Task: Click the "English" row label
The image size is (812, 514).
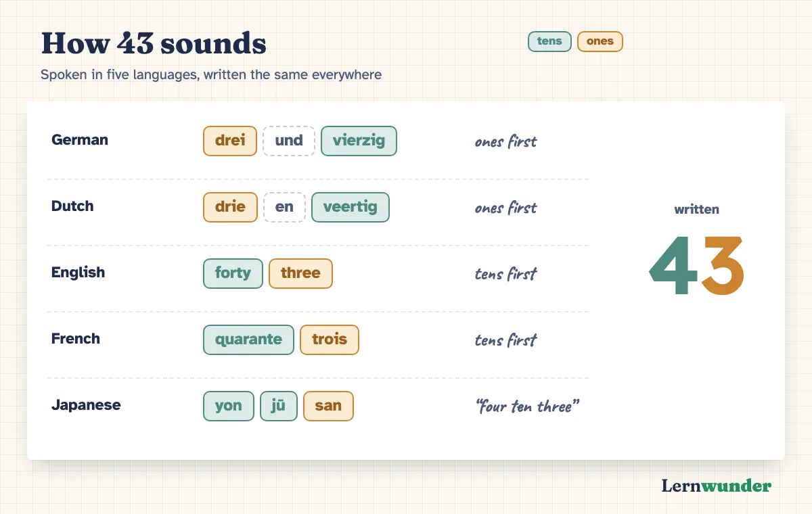Action: click(78, 273)
